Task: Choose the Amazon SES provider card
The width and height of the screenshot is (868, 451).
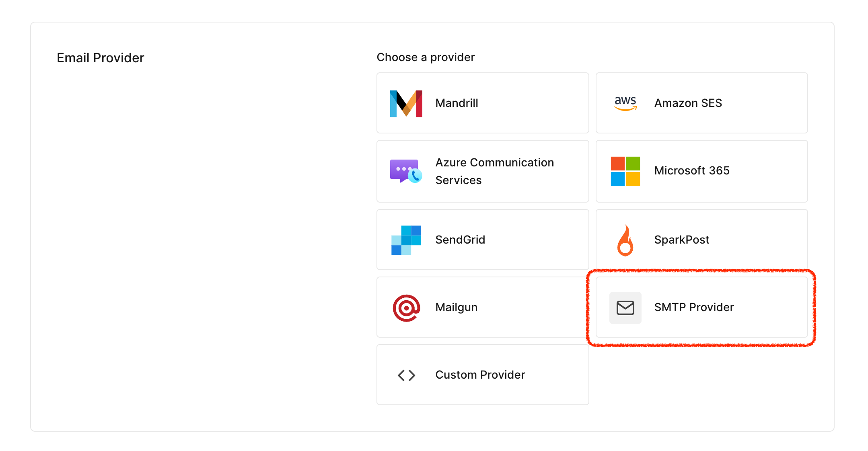Action: (701, 103)
